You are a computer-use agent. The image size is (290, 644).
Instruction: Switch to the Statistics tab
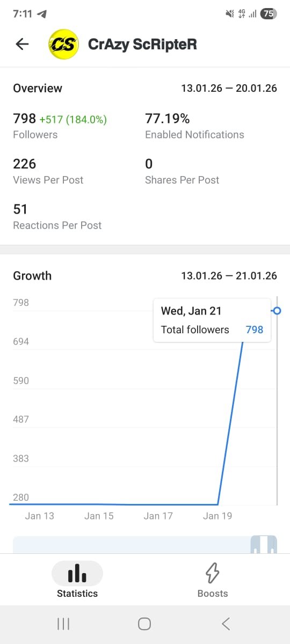pyautogui.click(x=77, y=579)
